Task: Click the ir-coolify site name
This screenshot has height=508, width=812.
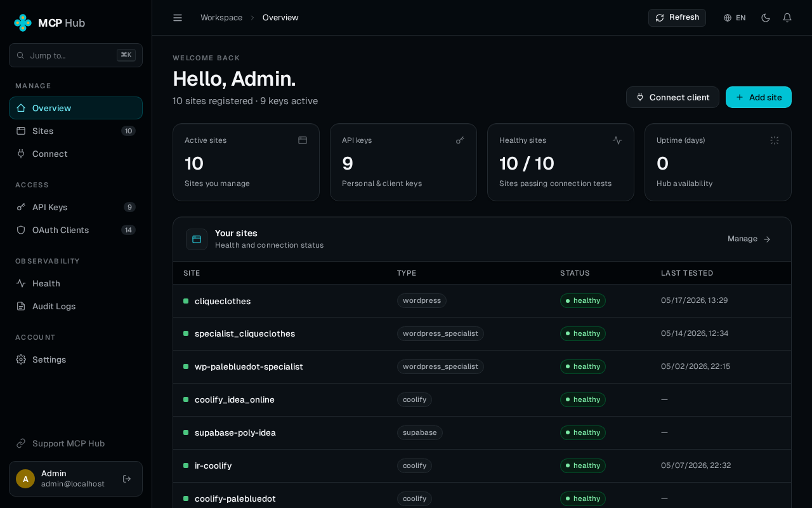Action: pyautogui.click(x=213, y=466)
